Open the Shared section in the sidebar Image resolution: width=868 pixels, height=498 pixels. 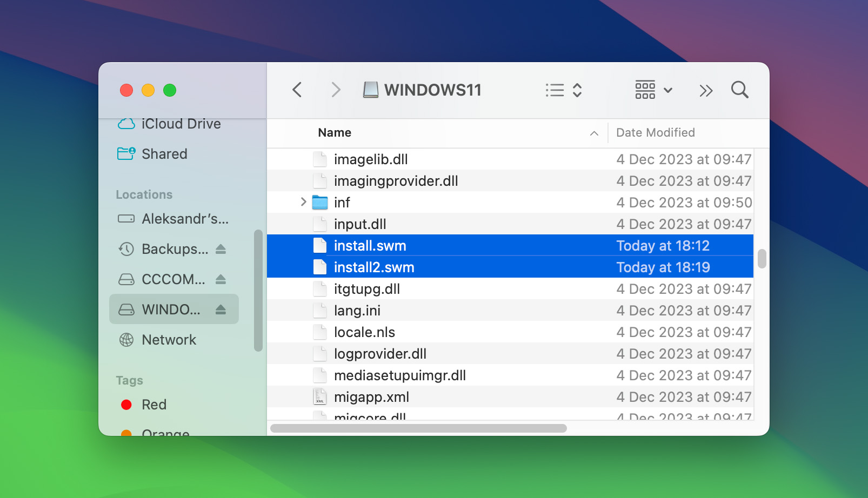point(164,154)
